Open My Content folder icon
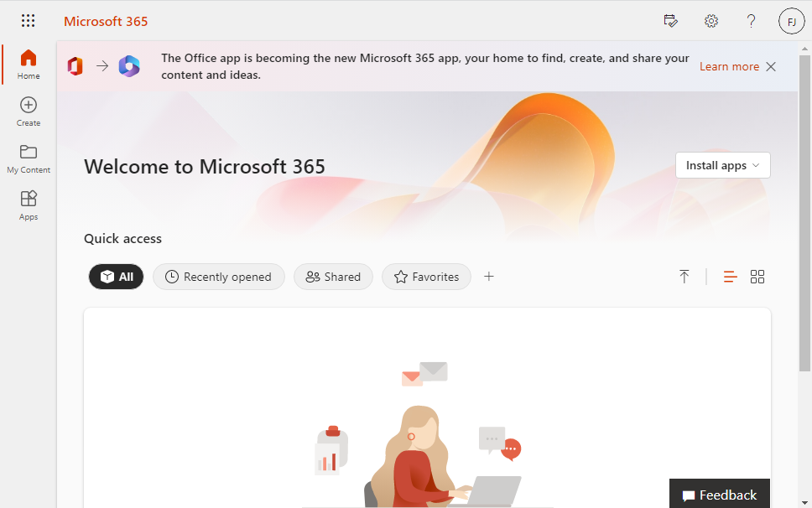This screenshot has width=812, height=508. pyautogui.click(x=29, y=152)
